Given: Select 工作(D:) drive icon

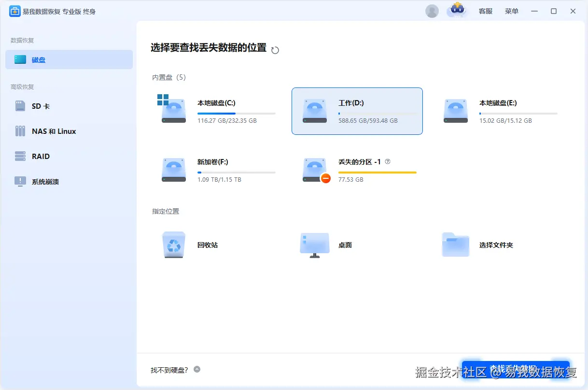Looking at the screenshot, I should tap(315, 111).
